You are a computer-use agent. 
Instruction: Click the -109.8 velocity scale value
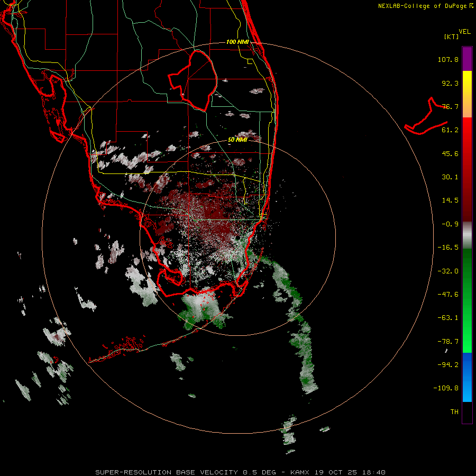[x=446, y=388]
